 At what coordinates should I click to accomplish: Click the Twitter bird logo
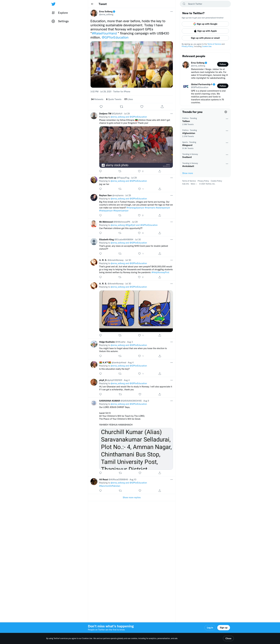tap(53, 4)
